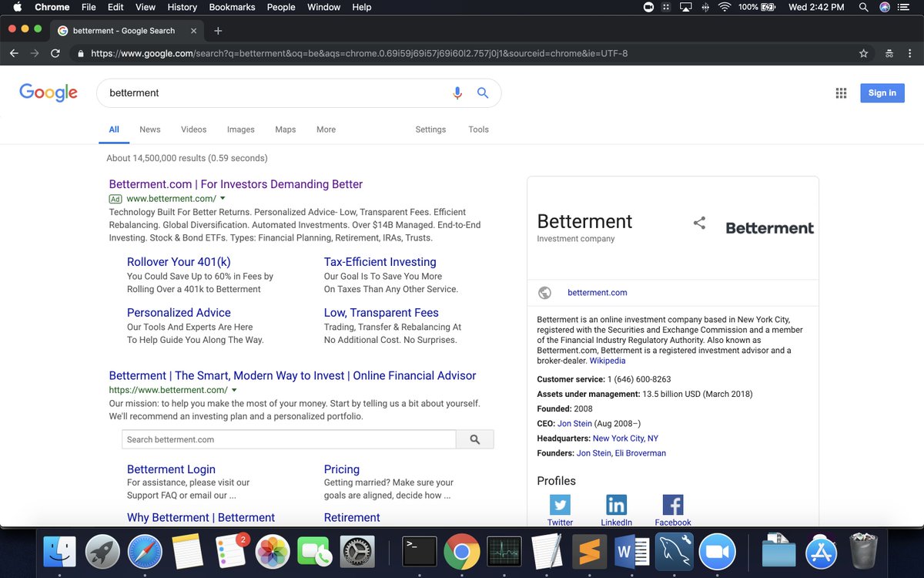Click the Eli Broverman founder link
Viewport: 924px width, 578px height.
[x=641, y=453]
